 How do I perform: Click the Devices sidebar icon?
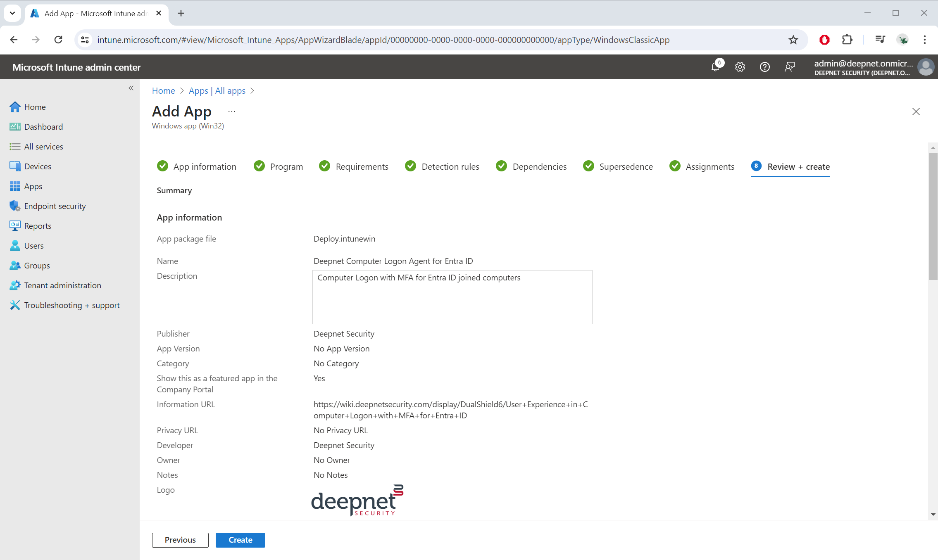(15, 166)
